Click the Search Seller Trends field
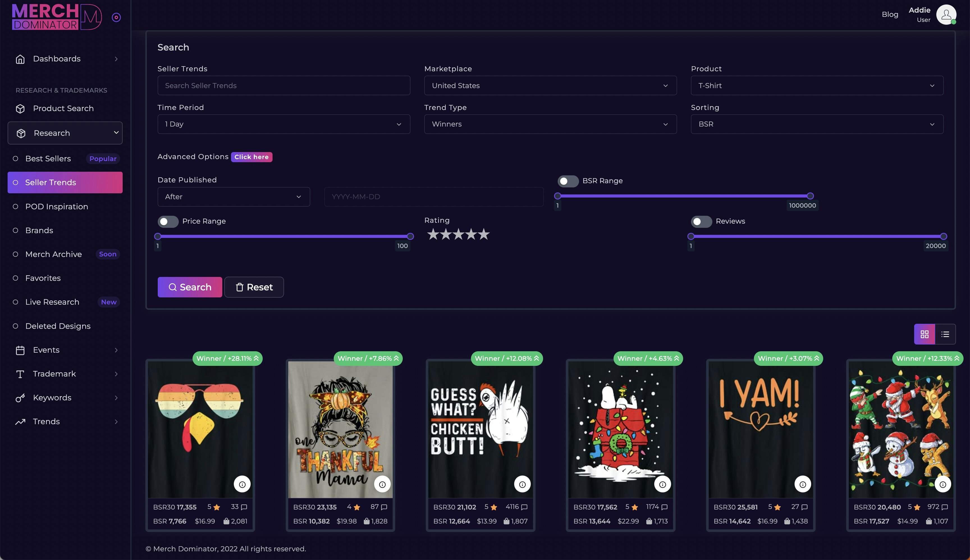Viewport: 970px width, 560px height. (x=283, y=85)
